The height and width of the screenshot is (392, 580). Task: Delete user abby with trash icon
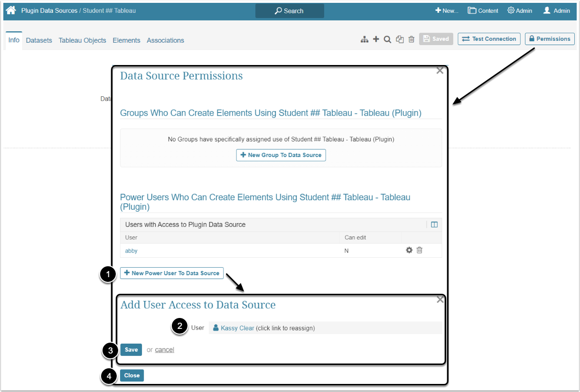click(420, 250)
